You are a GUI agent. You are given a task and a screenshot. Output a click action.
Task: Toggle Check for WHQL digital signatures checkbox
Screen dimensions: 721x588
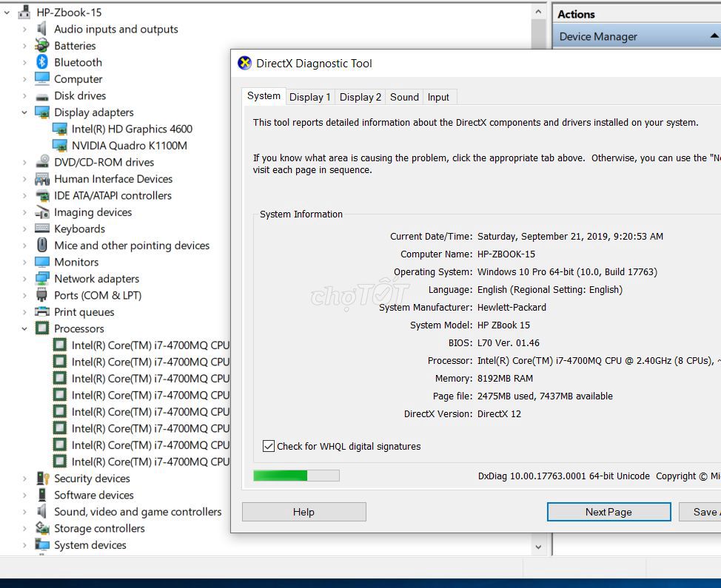[x=269, y=446]
